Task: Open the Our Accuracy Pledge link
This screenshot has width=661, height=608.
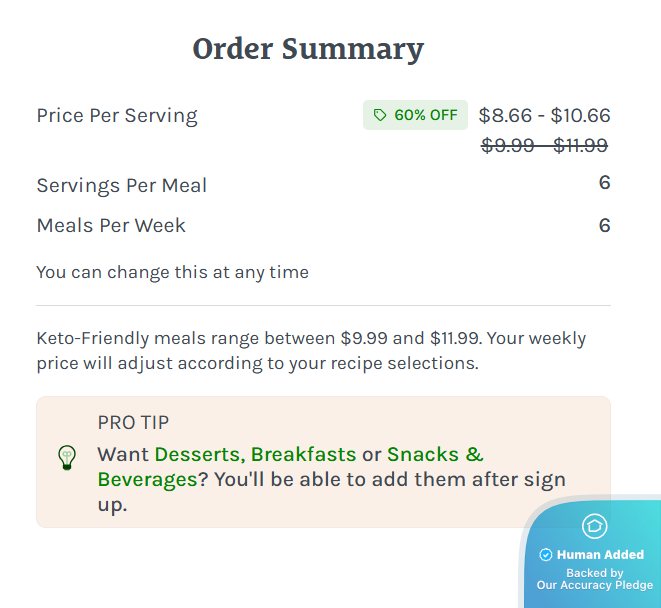Action: click(595, 586)
